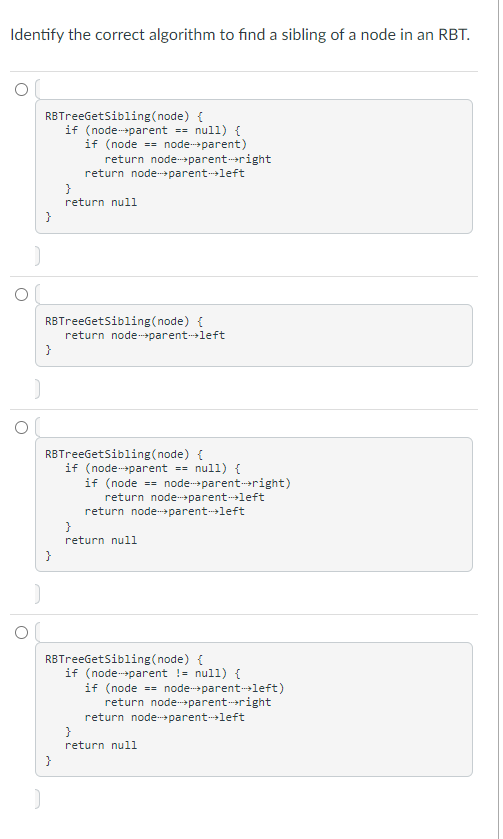Click 'return null' in the last answer

click(101, 745)
